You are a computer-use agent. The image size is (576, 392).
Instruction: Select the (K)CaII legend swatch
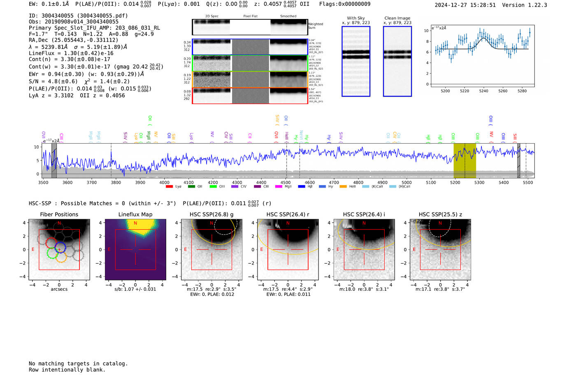366,187
